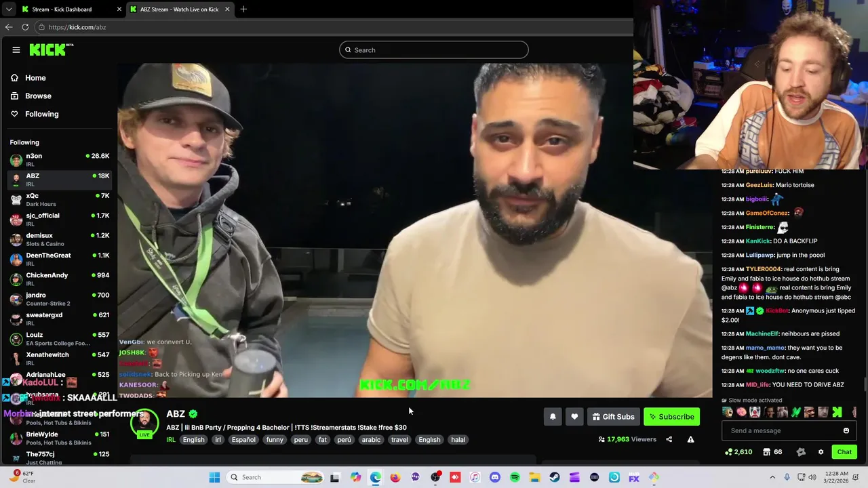Open File Explorer from the taskbar
Image resolution: width=868 pixels, height=488 pixels.
click(x=535, y=478)
